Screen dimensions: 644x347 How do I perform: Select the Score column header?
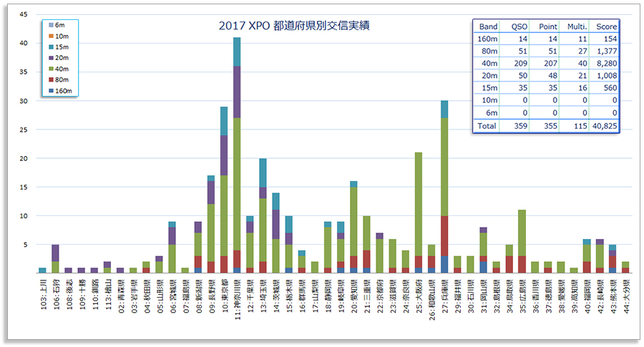[x=607, y=26]
